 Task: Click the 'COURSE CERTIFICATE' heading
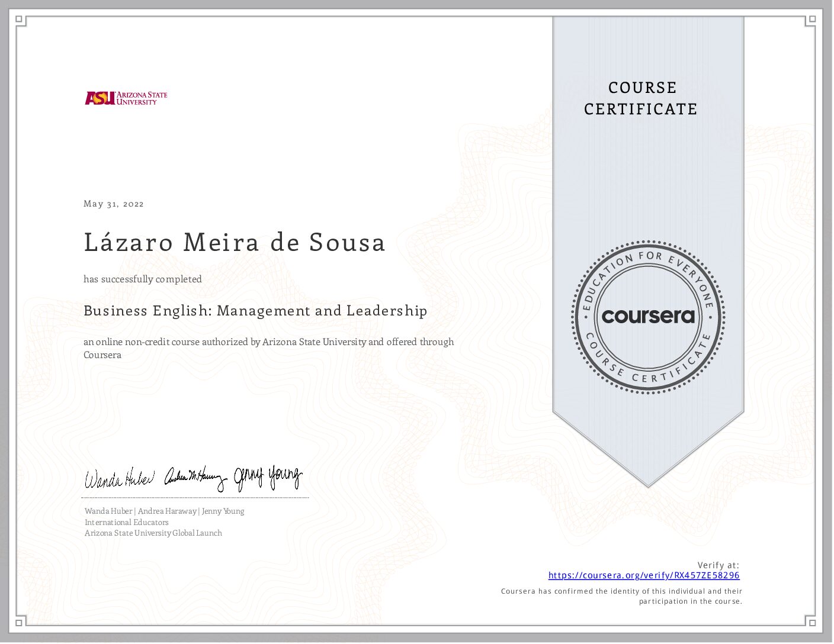click(641, 98)
